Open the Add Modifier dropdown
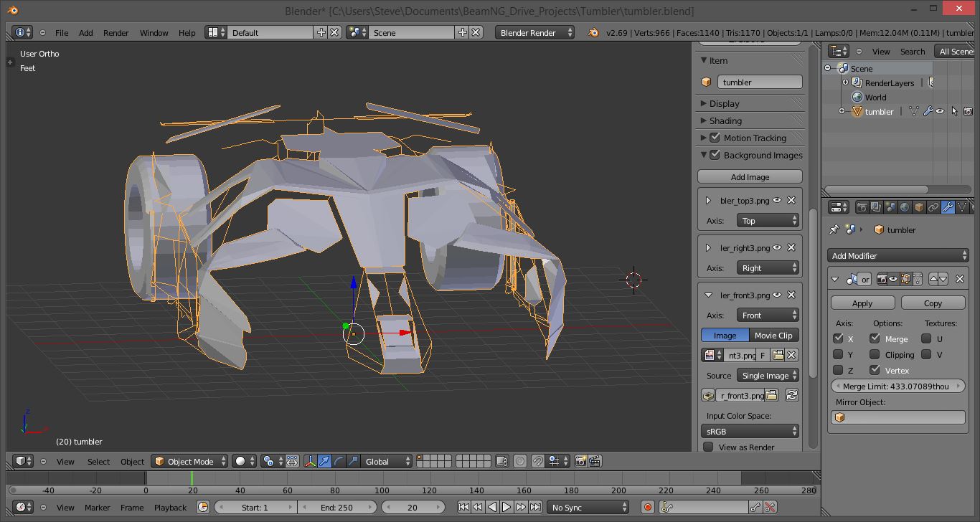The width and height of the screenshot is (980, 522). (899, 255)
